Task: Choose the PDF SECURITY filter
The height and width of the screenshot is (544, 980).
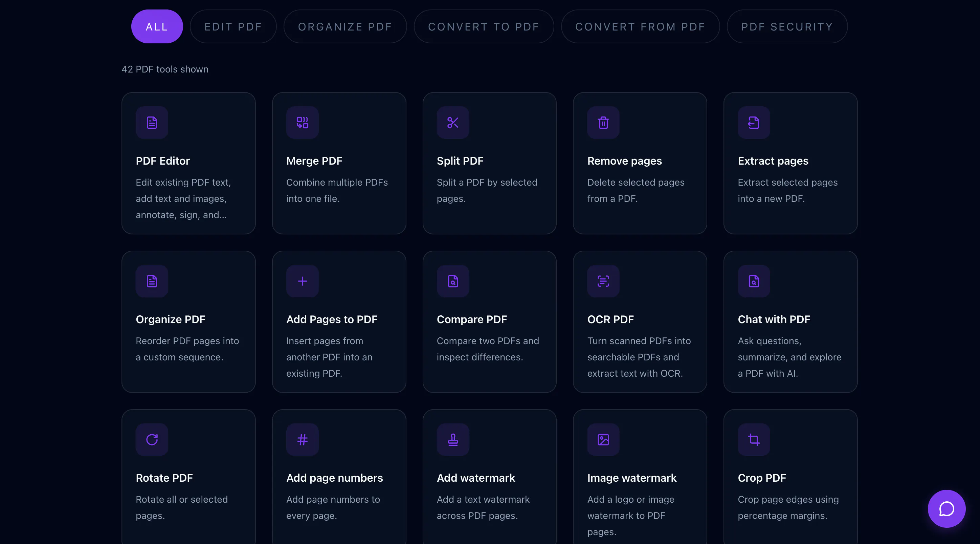Action: pyautogui.click(x=787, y=27)
